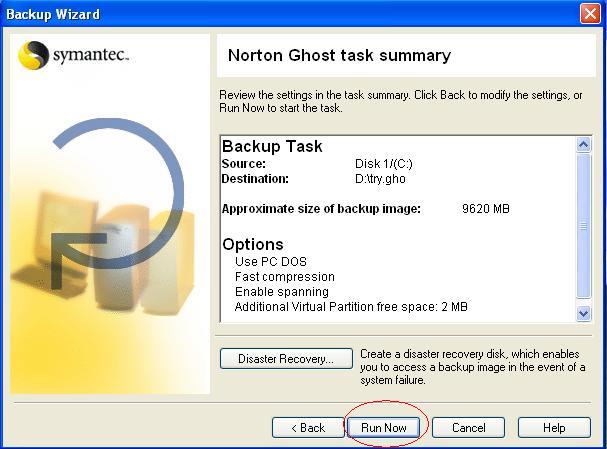Screen dimensions: 607x449
Task: Click the 9620 MB size value
Action: [x=486, y=209]
